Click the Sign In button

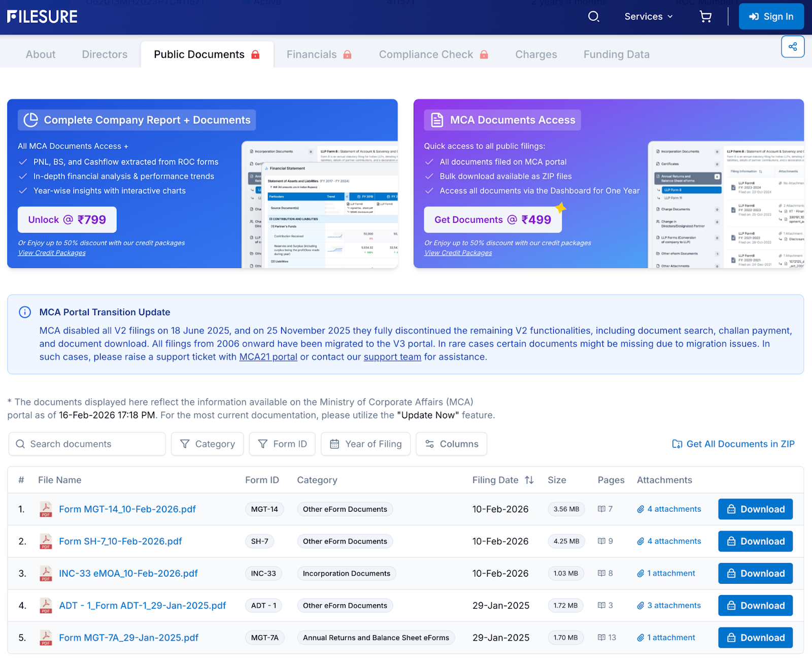click(x=771, y=17)
